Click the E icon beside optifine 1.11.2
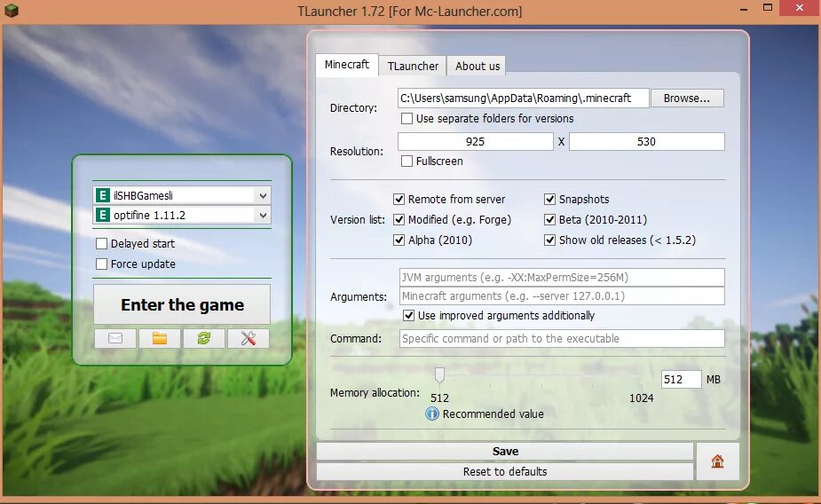 (103, 215)
